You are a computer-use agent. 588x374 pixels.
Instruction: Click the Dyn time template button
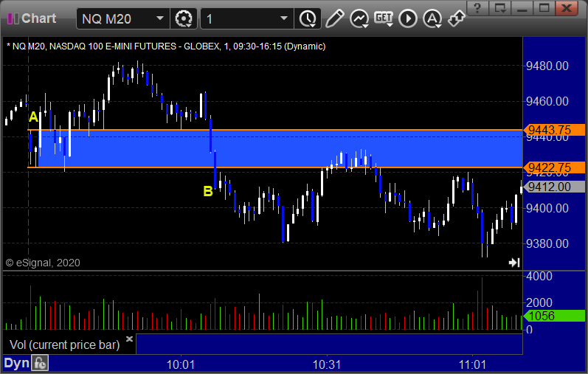pyautogui.click(x=16, y=363)
